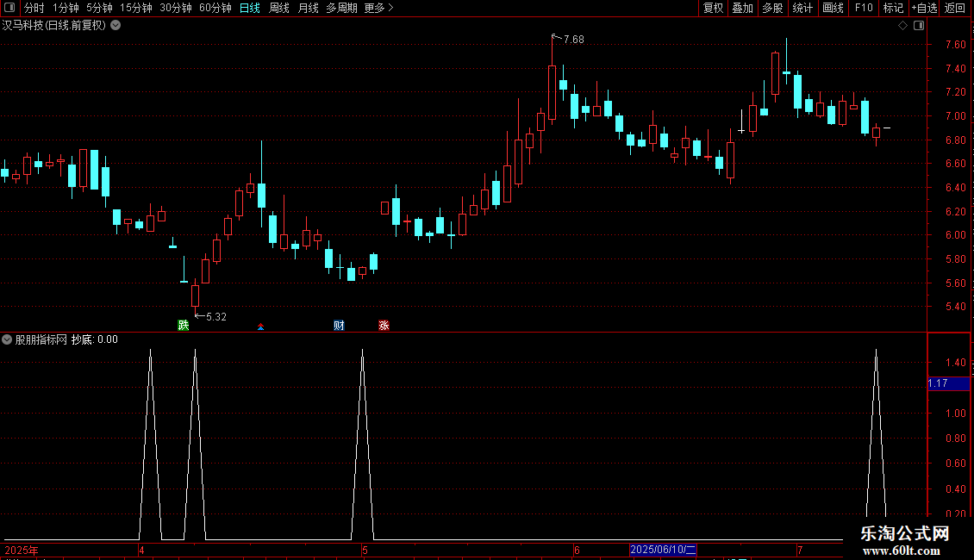The width and height of the screenshot is (974, 560).
Task: Select the 日线 daily chart tab
Action: point(250,8)
